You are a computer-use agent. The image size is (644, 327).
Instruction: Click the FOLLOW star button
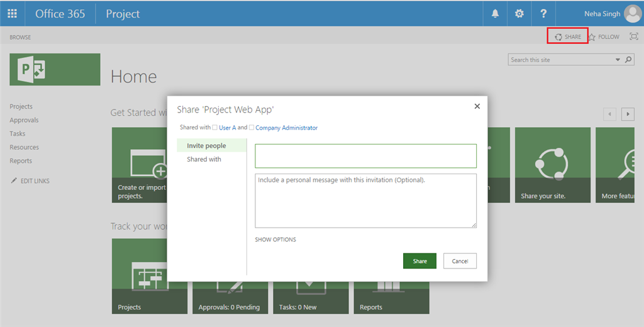pos(604,37)
